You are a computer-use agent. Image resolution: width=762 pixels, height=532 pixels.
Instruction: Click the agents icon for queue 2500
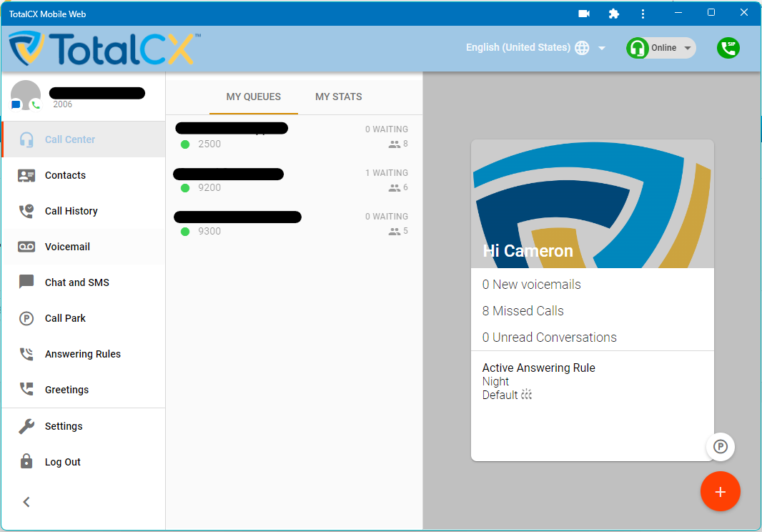click(x=394, y=144)
